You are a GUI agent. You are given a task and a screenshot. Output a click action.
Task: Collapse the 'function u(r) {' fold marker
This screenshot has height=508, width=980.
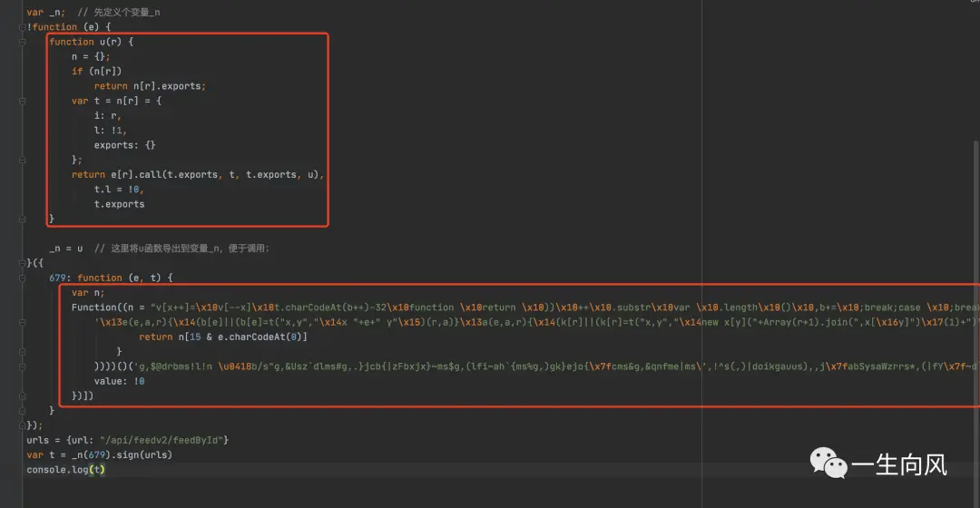22,42
